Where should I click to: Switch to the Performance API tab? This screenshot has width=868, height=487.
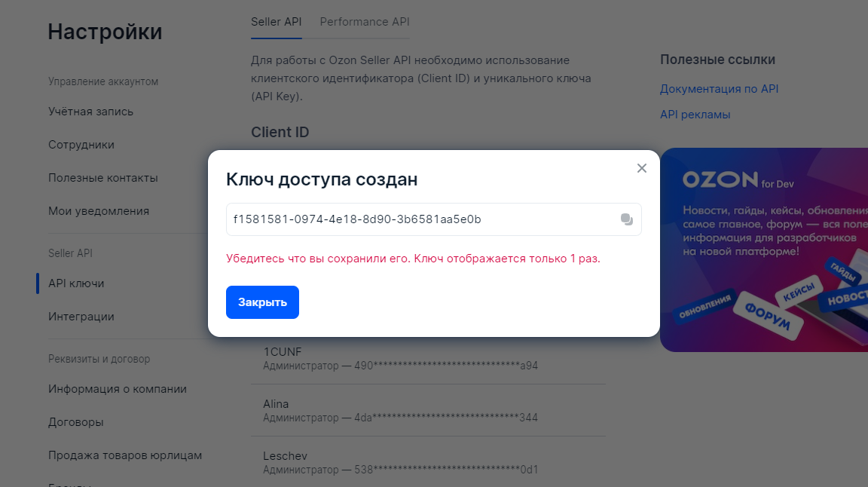[x=364, y=22]
